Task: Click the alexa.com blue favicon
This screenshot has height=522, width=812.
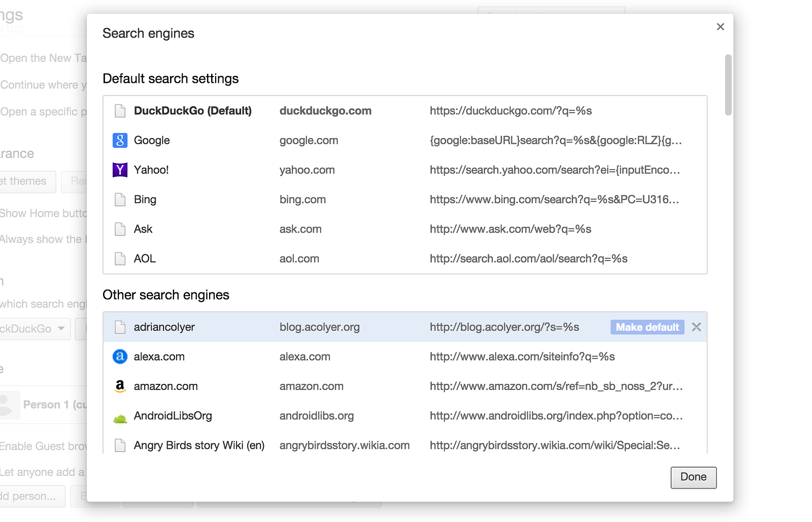Action: 120,356
